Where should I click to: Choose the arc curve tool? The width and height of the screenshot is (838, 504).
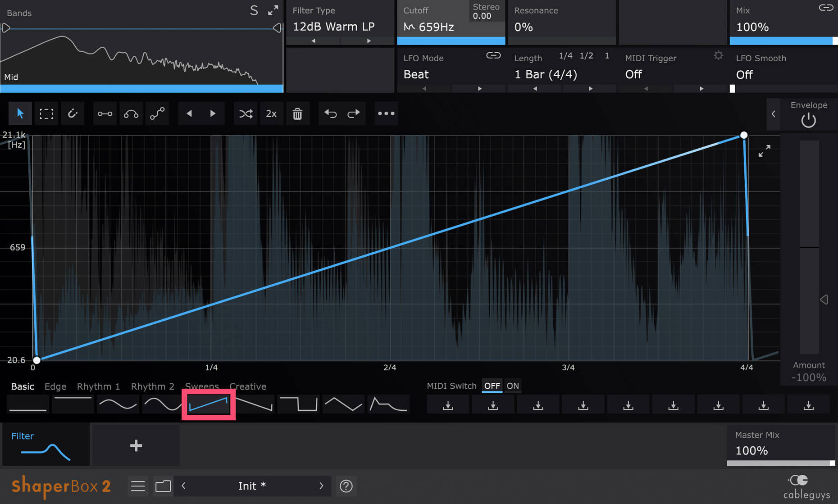(131, 114)
